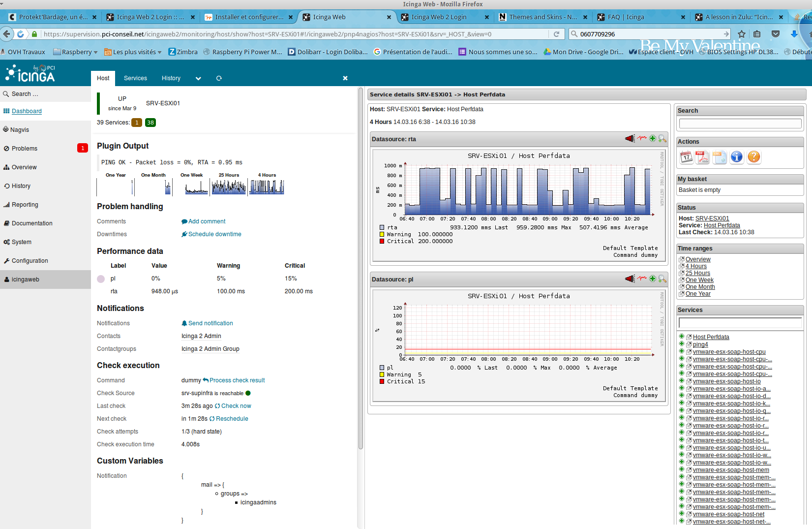Expand the tab dropdown chevron next to History

(198, 78)
